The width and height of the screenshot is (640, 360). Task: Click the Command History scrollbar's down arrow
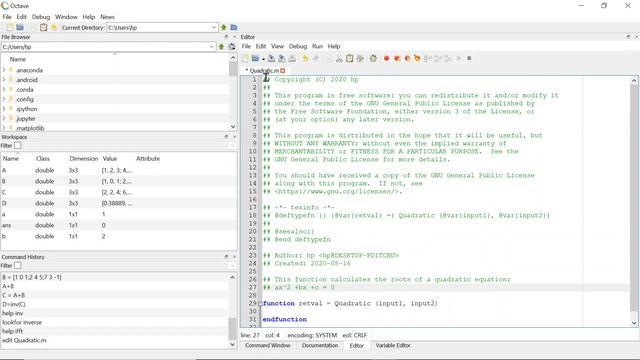click(233, 344)
